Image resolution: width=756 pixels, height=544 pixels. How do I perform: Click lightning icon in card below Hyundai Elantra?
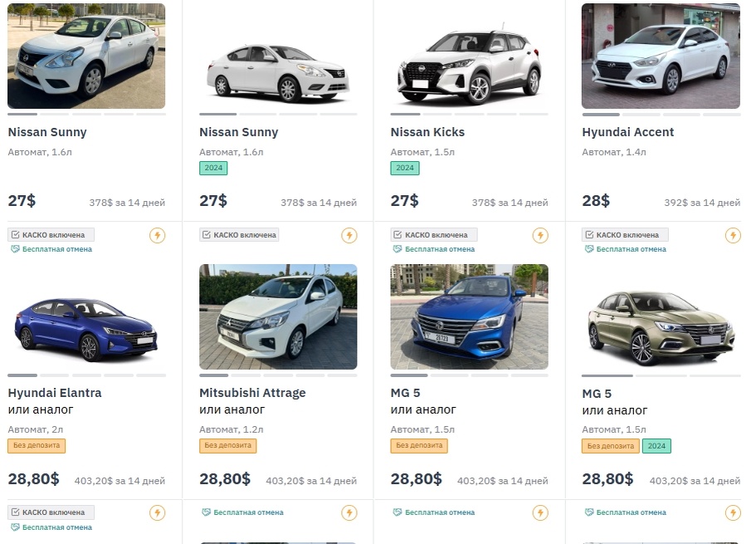coord(158,512)
